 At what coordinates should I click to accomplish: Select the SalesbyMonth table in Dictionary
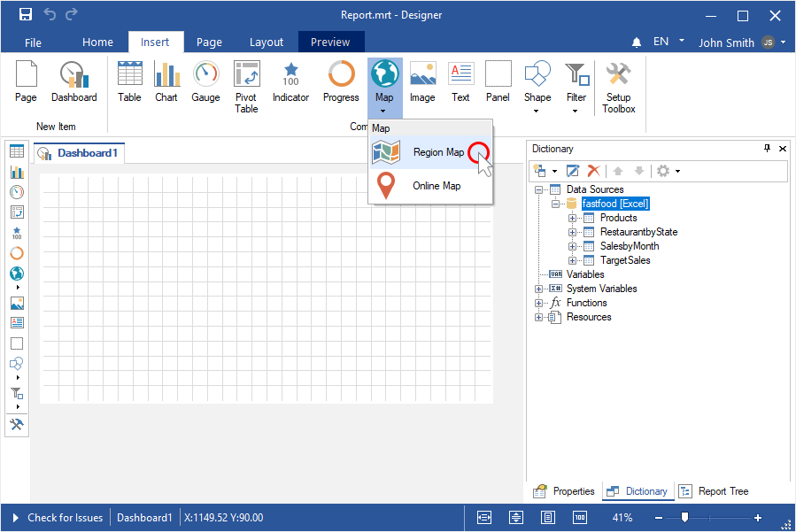629,246
